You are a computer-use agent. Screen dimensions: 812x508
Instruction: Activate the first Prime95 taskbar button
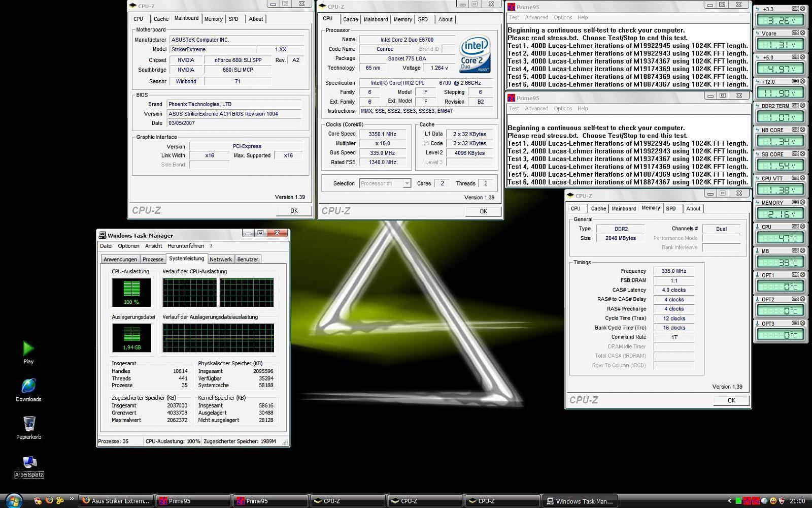click(193, 501)
